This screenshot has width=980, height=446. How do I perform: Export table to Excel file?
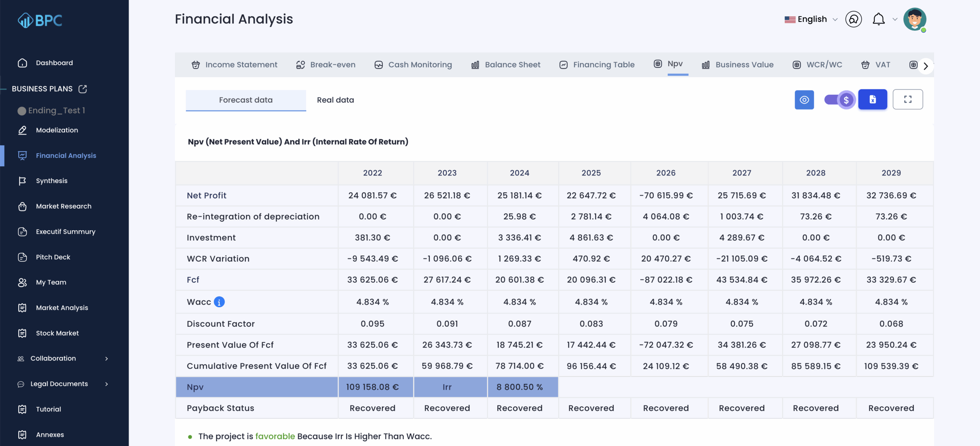tap(872, 100)
